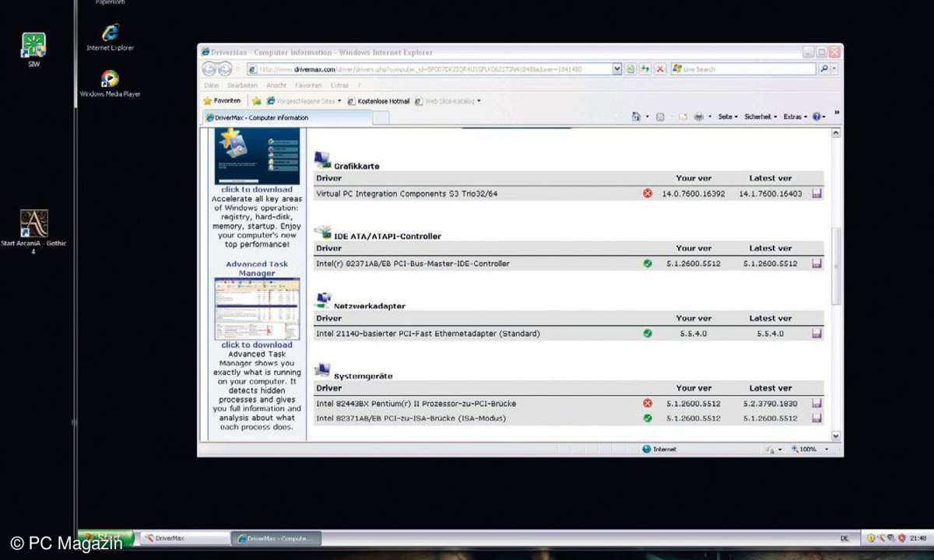Open the Extras dropdown in the command bar

[x=795, y=117]
